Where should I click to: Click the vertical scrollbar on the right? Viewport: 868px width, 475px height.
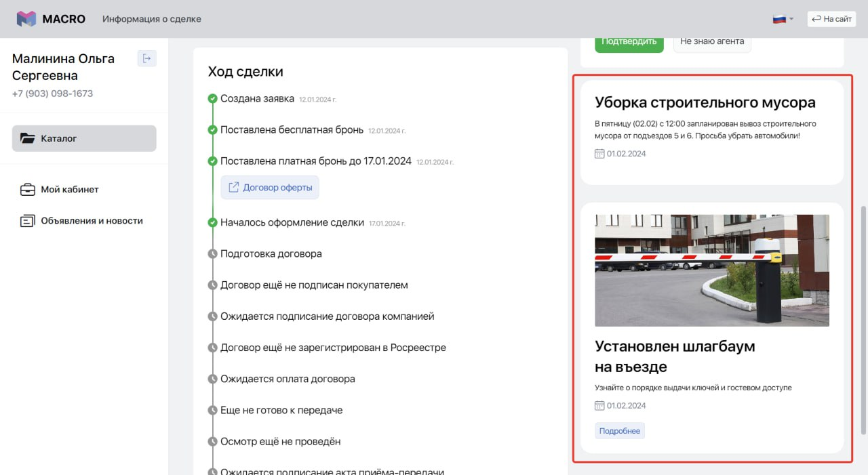[863, 318]
